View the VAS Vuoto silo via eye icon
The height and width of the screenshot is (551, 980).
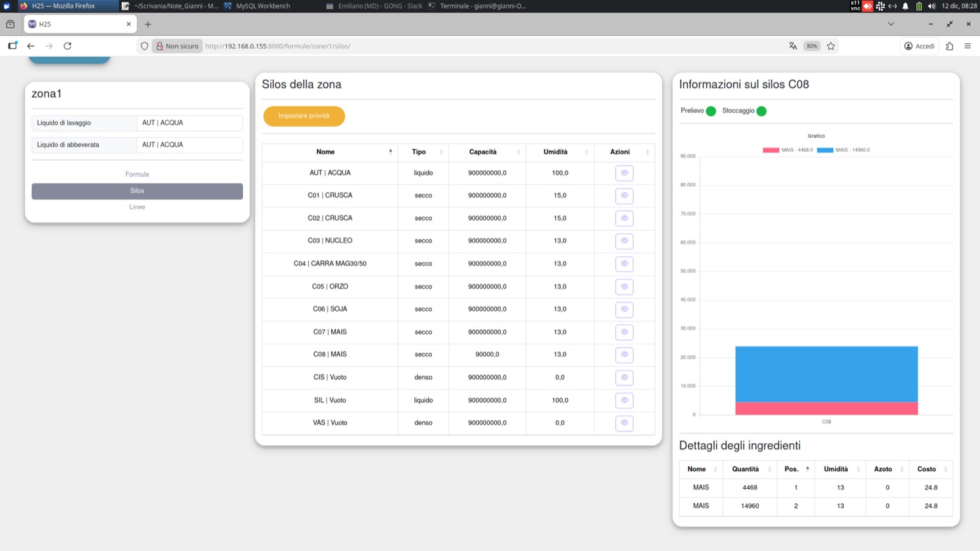point(624,423)
